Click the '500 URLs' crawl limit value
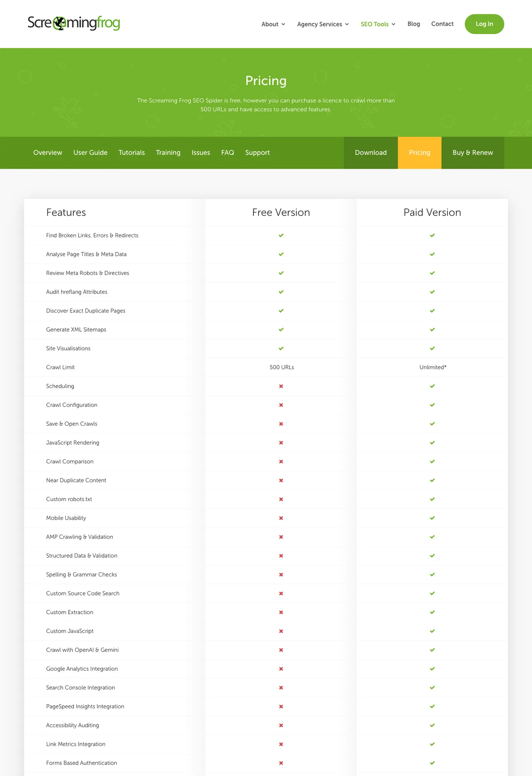Screen dimensions: 532x776 click(282, 367)
